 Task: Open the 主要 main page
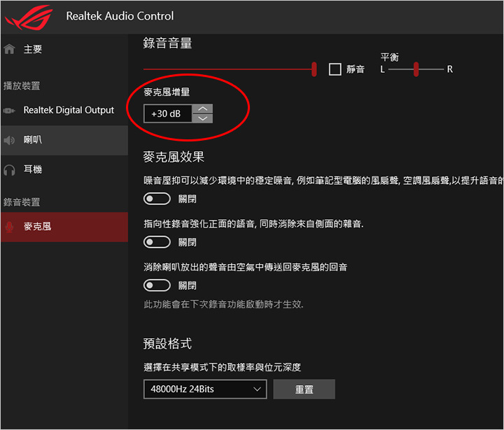[x=64, y=49]
